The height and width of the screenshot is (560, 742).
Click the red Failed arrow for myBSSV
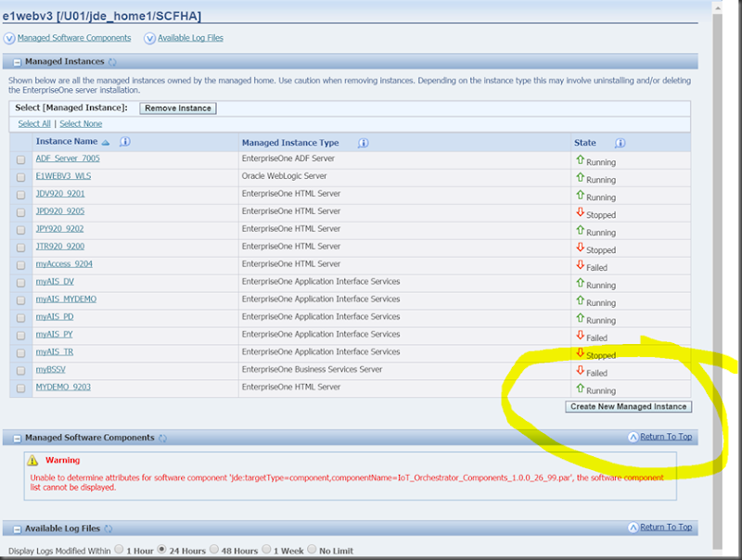(x=581, y=370)
